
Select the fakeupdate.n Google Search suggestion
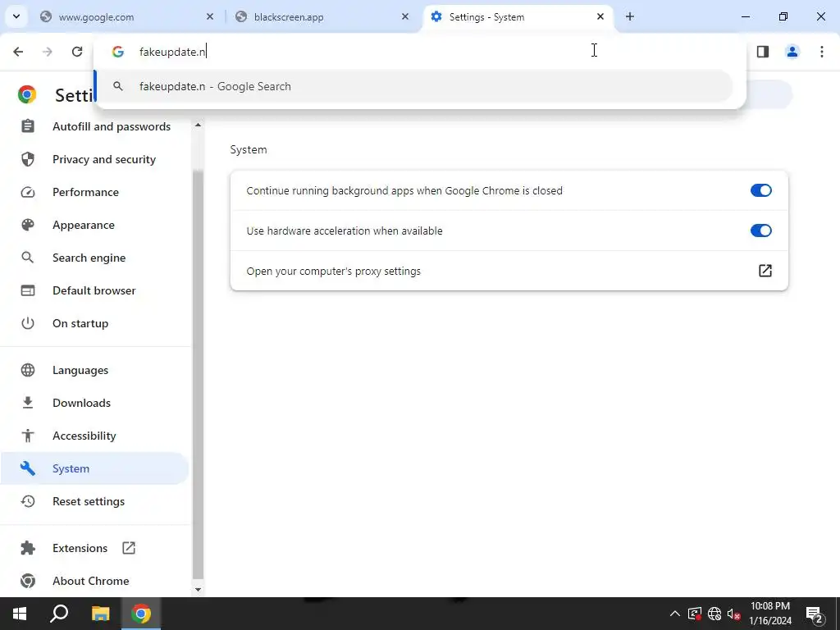pos(413,86)
